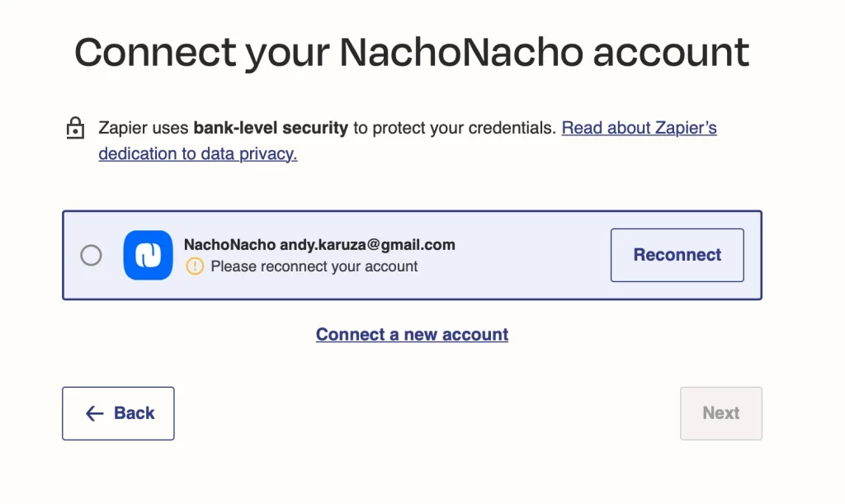Click the blue NachoNacho app logo
This screenshot has width=845, height=504.
149,255
